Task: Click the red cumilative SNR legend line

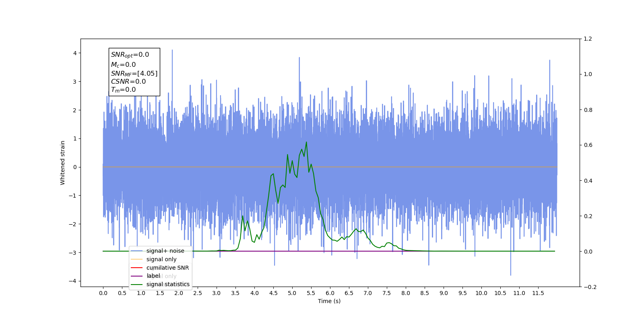Action: pos(137,268)
